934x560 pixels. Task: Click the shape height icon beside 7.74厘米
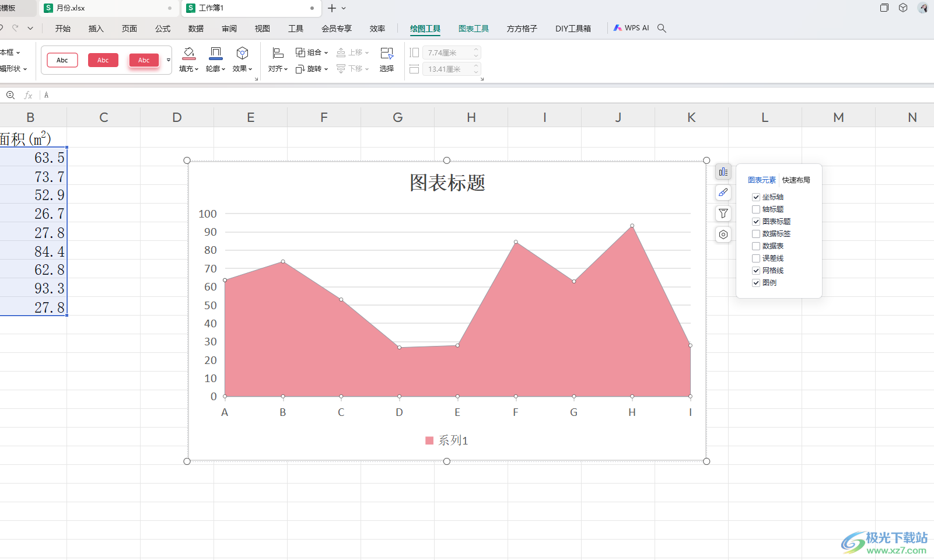414,53
